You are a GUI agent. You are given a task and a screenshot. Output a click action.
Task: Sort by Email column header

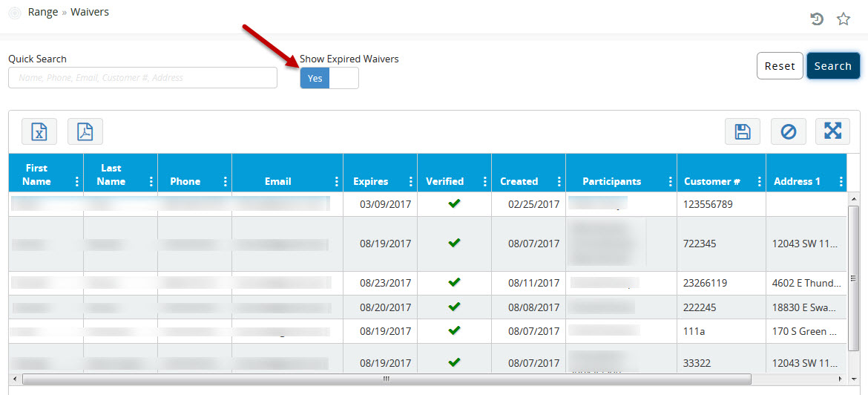click(278, 181)
